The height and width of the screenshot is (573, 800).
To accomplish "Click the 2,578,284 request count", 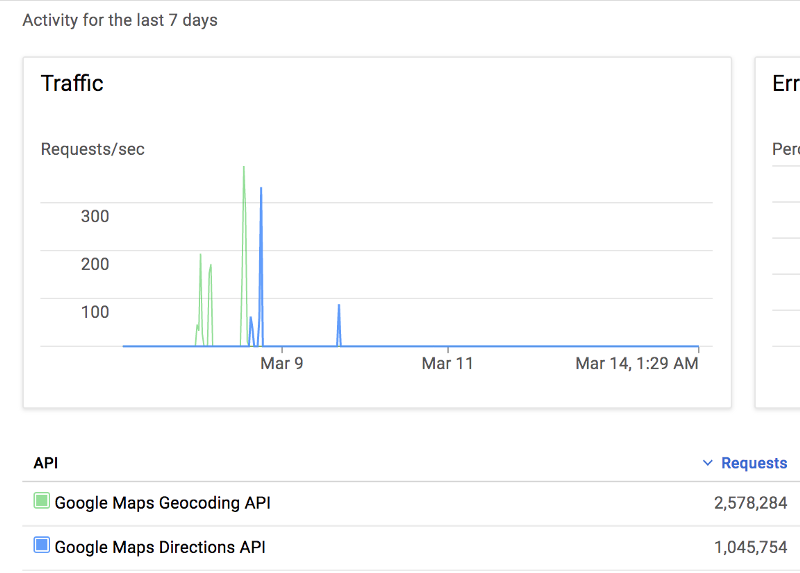I will click(751, 503).
